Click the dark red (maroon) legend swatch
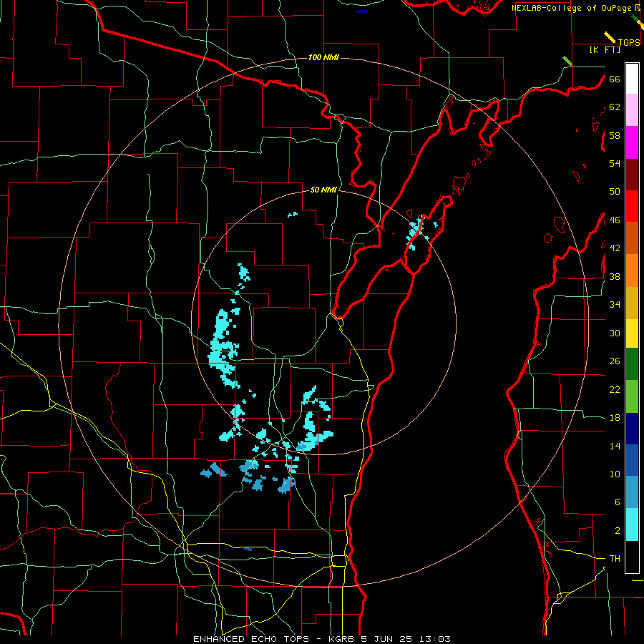This screenshot has height=644, width=644. [632, 175]
